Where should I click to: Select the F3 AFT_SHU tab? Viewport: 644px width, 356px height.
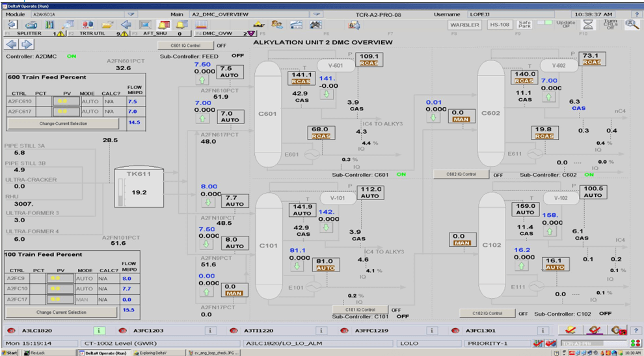162,34
